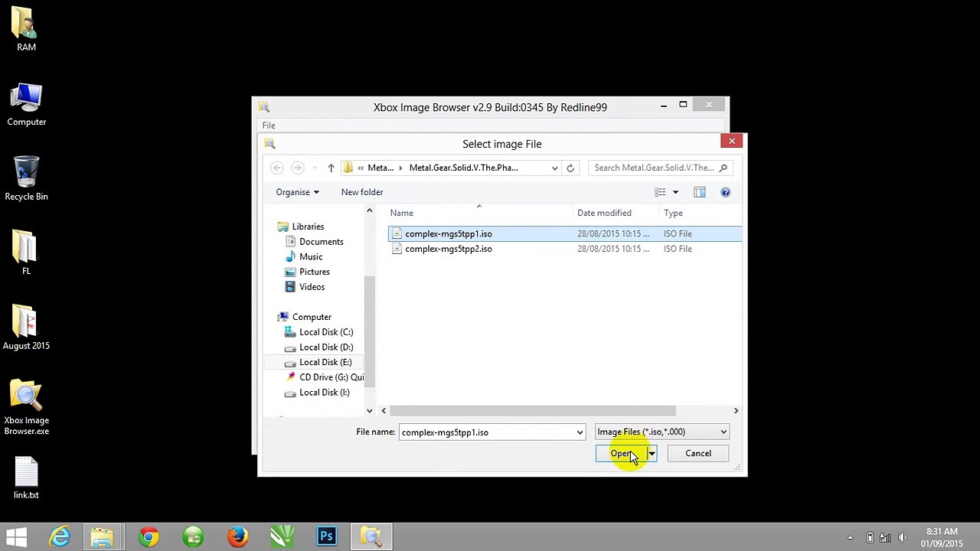Open the FL folder on the desktop

coord(26,253)
